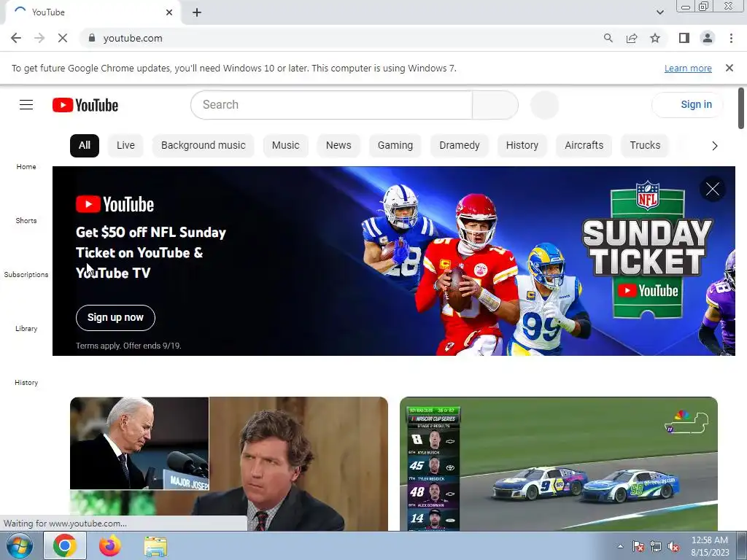Stop loading the page with X button
747x560 pixels.
tap(63, 38)
